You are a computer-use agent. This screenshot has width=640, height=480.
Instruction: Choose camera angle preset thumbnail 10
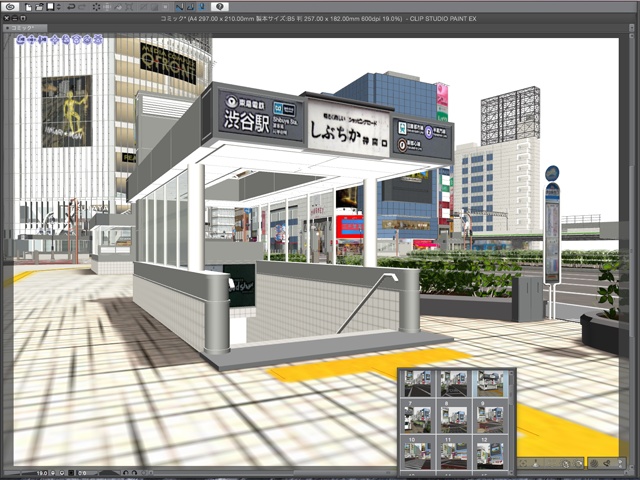pyautogui.click(x=417, y=454)
